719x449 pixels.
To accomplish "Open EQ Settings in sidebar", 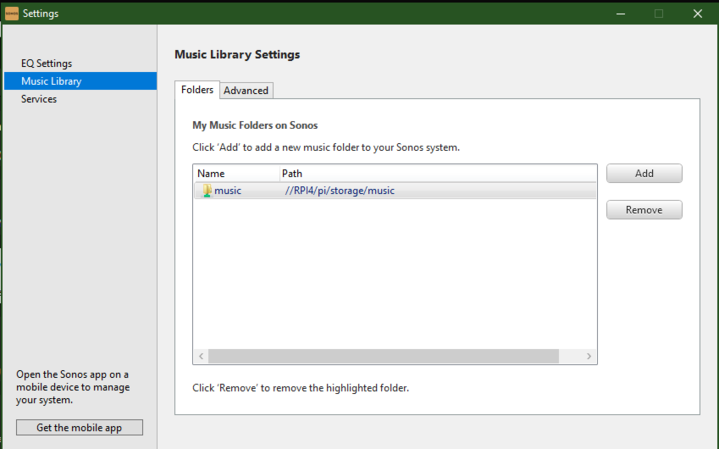I will pyautogui.click(x=46, y=63).
